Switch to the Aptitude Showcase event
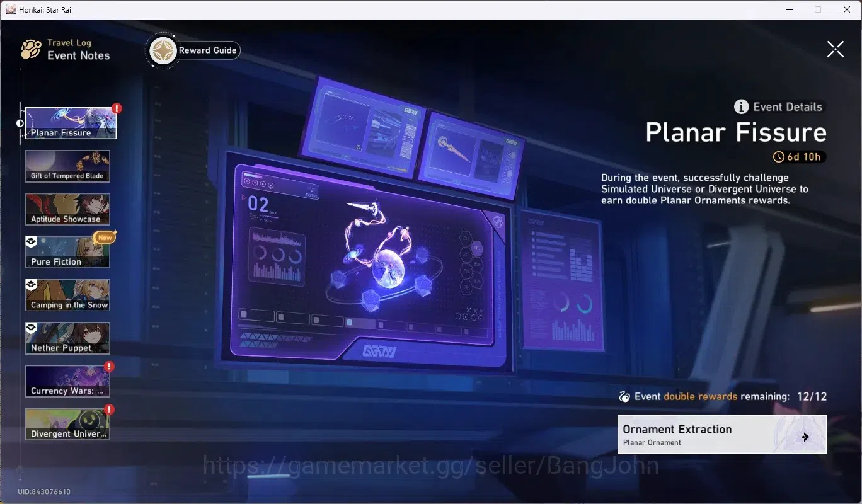The image size is (862, 504). pyautogui.click(x=67, y=209)
